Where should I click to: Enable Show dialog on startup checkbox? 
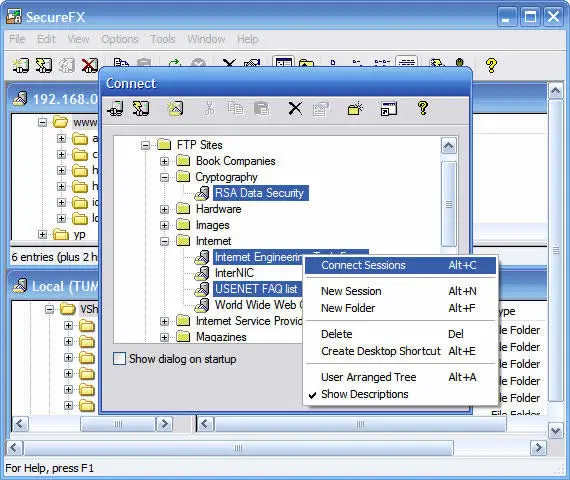[x=119, y=359]
